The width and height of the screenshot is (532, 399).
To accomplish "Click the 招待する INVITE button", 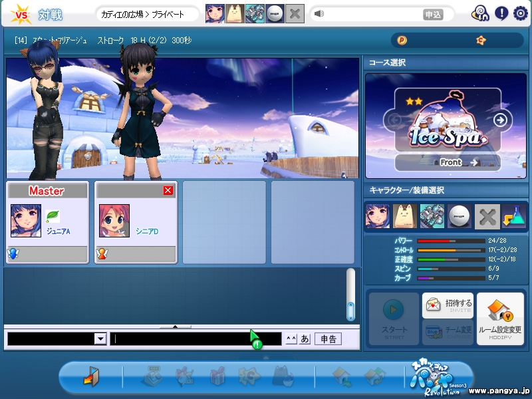I will tap(448, 305).
